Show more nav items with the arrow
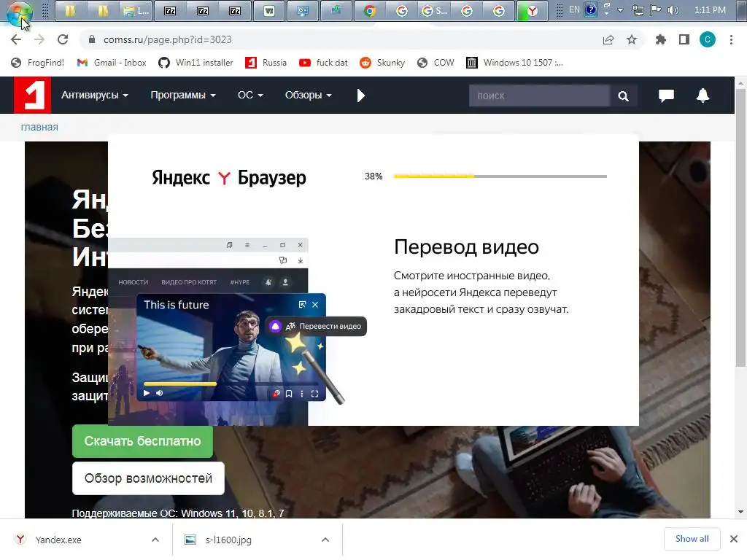Viewport: 747px width, 560px height. (x=360, y=96)
